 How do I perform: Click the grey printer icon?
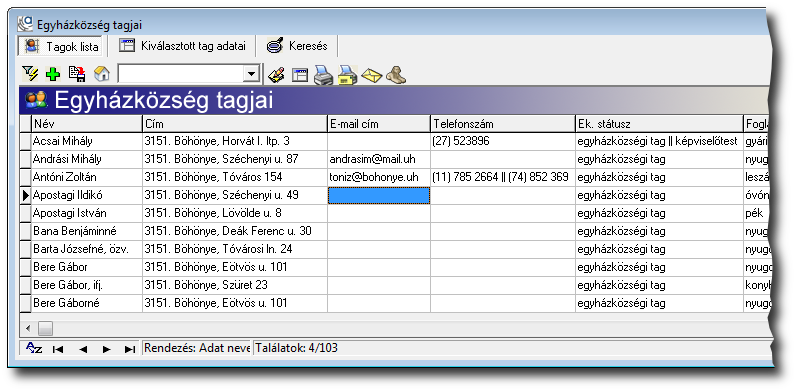(x=323, y=75)
